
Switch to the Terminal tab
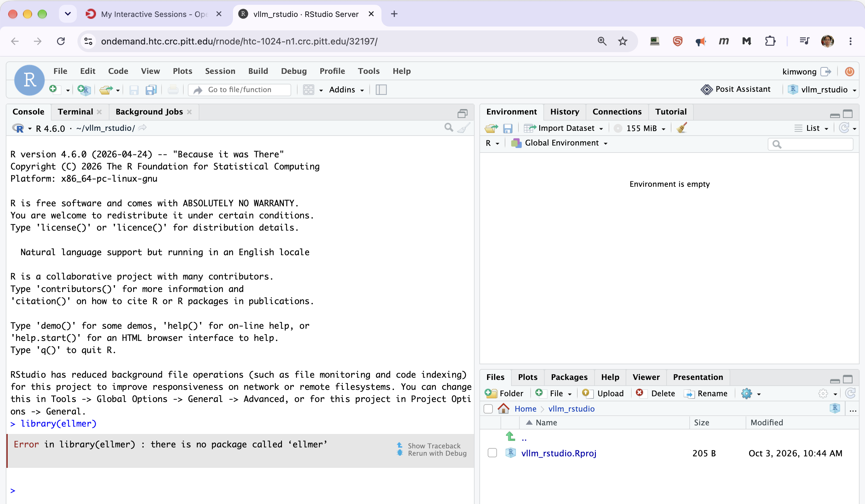click(x=75, y=112)
